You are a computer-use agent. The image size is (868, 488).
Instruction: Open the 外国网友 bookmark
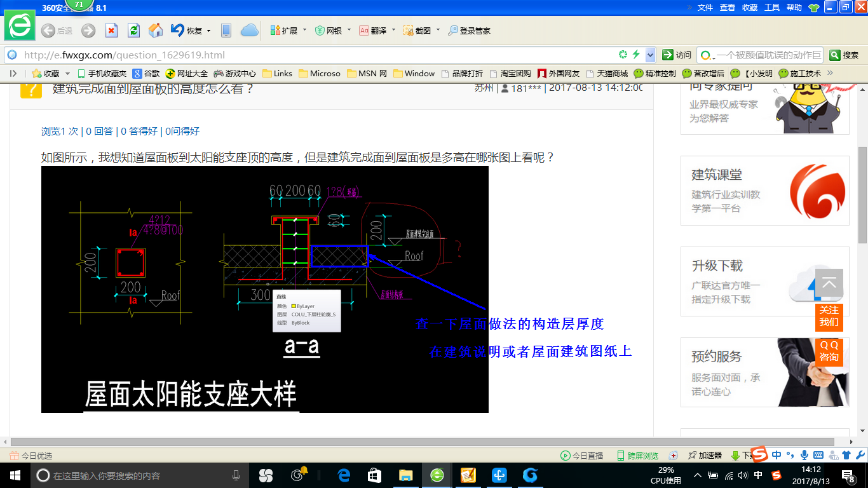tap(559, 74)
